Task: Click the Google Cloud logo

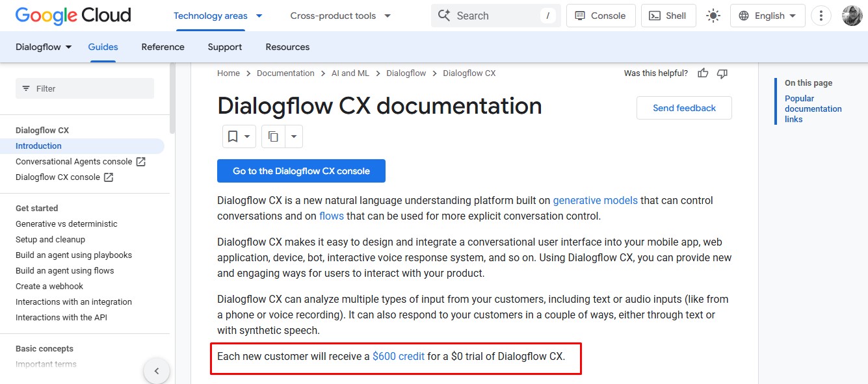Action: click(x=73, y=15)
